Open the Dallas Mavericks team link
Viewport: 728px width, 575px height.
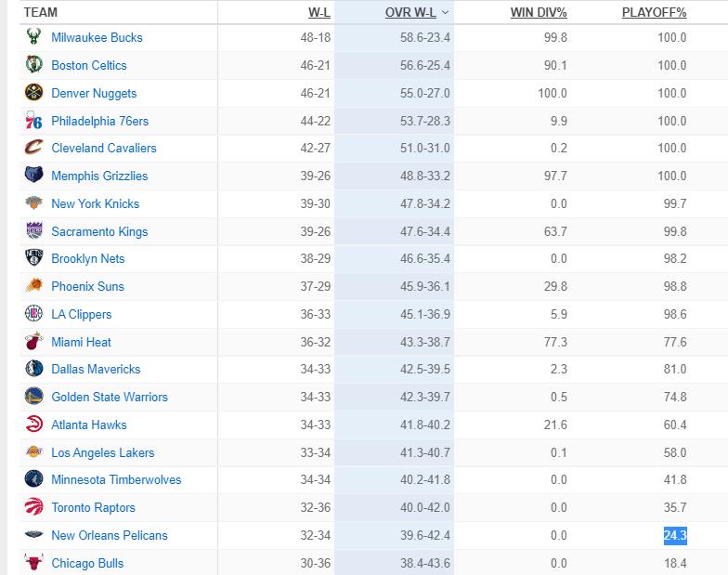pos(97,369)
